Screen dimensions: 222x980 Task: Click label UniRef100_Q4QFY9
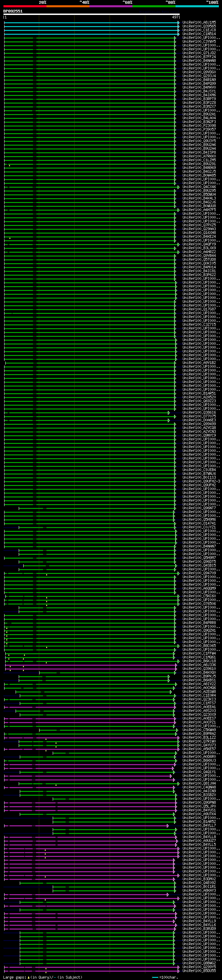[199, 244]
